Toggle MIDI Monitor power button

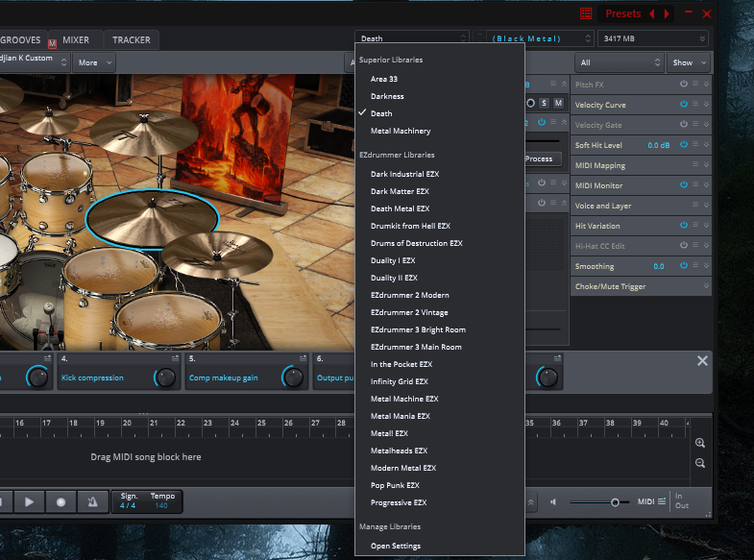[684, 184]
